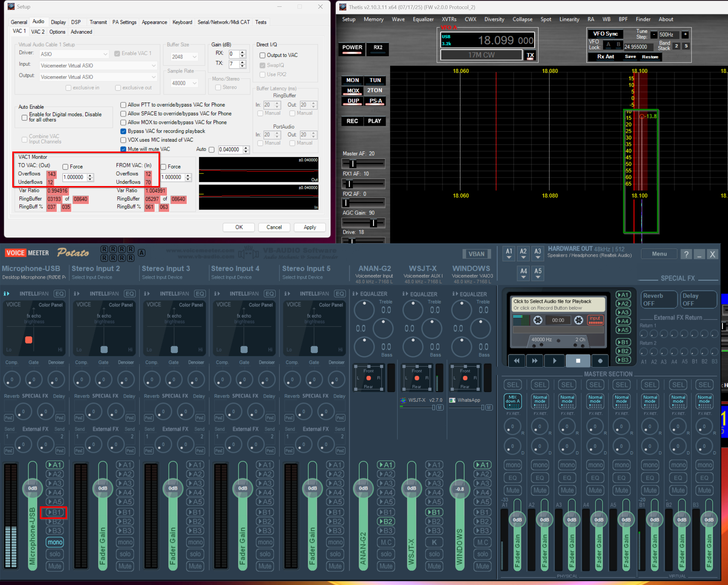Click the cassette input source button
728x585 pixels.
595,320
